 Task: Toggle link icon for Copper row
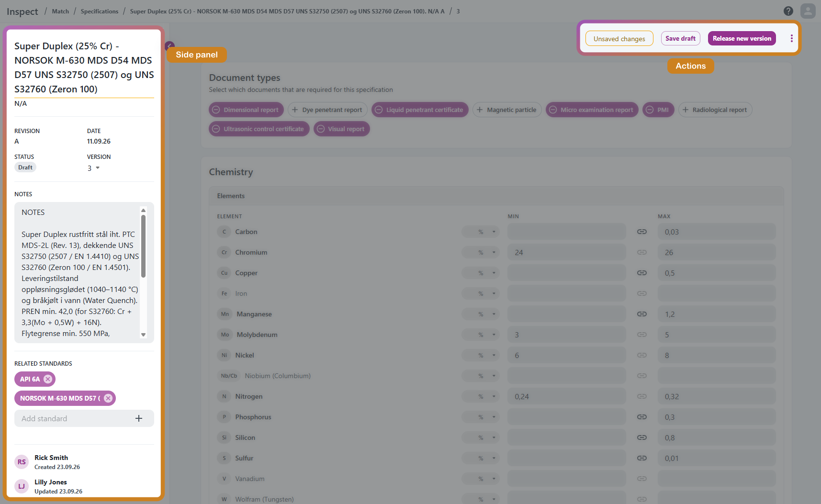[x=642, y=273]
